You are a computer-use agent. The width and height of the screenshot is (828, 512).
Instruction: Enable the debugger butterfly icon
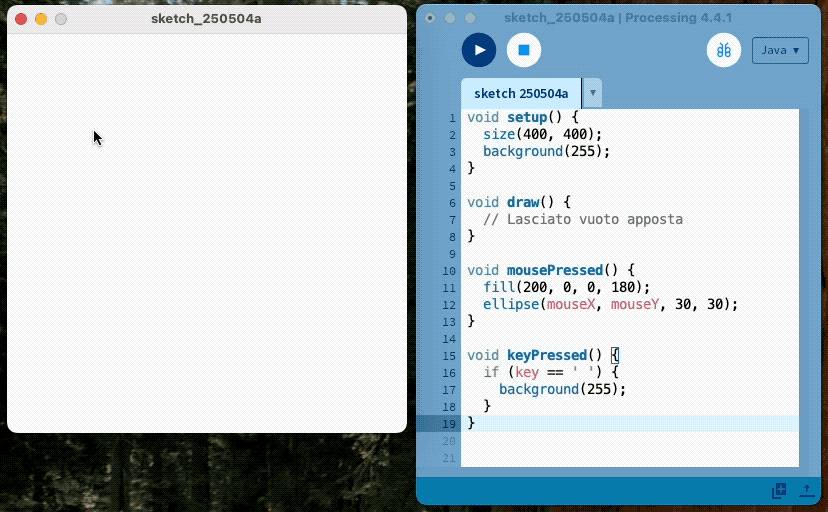[724, 50]
